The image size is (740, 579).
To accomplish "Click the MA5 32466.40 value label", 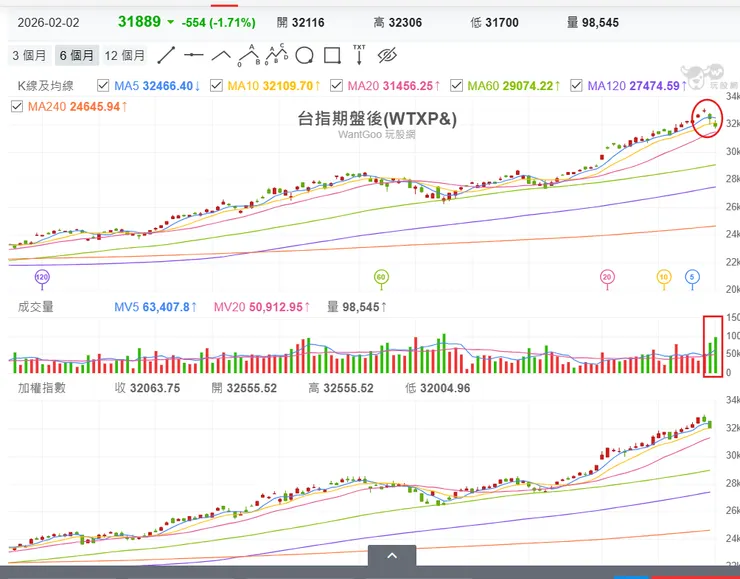I will coord(157,86).
